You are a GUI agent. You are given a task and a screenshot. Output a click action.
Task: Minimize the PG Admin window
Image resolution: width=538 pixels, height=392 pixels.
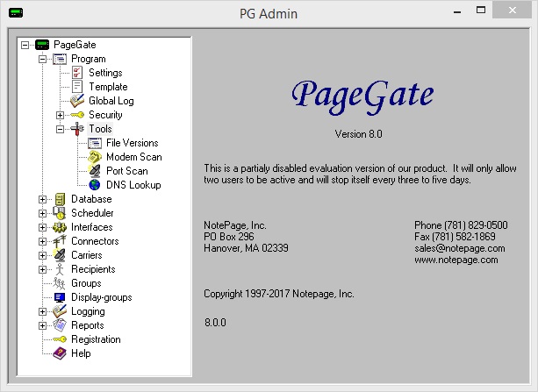[x=457, y=11]
